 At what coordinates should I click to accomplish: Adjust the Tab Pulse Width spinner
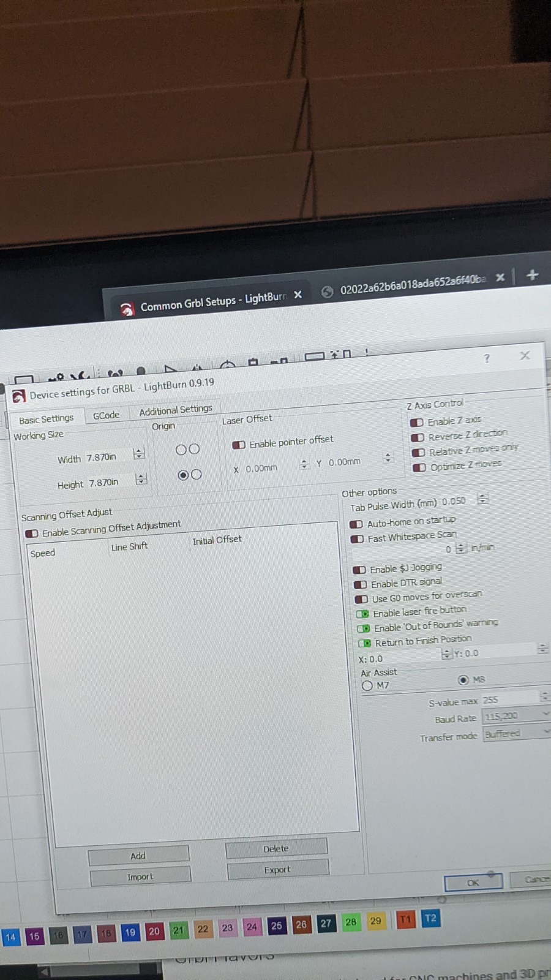click(x=482, y=499)
